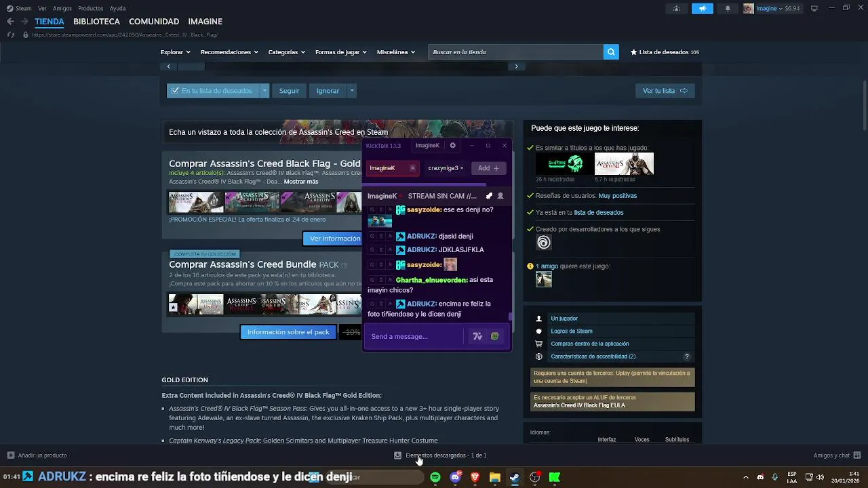Reload the store page with refresh icon

pos(10,35)
